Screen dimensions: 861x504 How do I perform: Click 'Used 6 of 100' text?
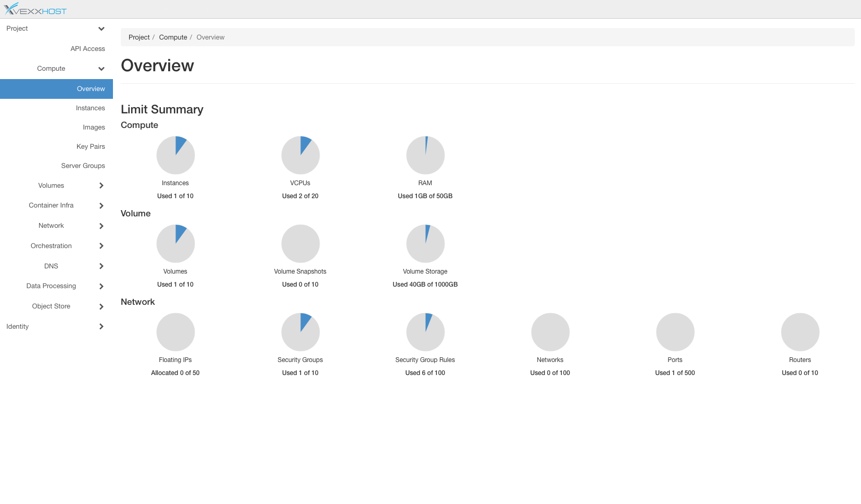tap(425, 373)
